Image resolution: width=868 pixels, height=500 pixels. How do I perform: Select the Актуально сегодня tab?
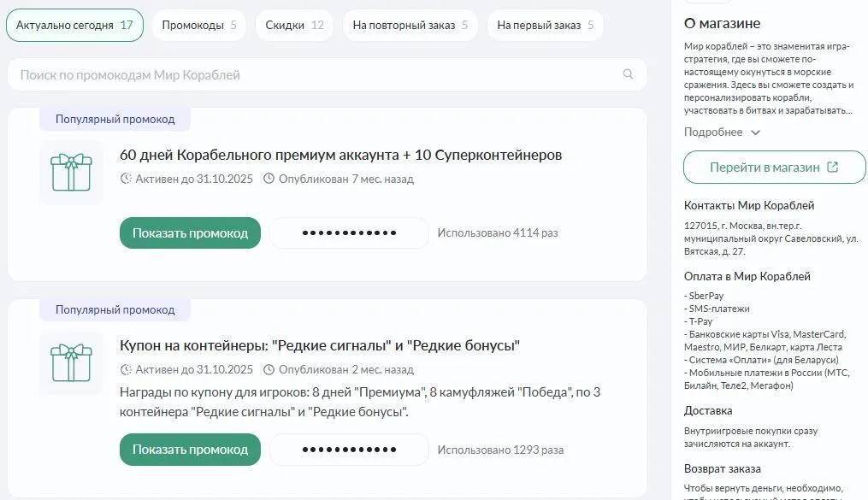click(x=74, y=26)
